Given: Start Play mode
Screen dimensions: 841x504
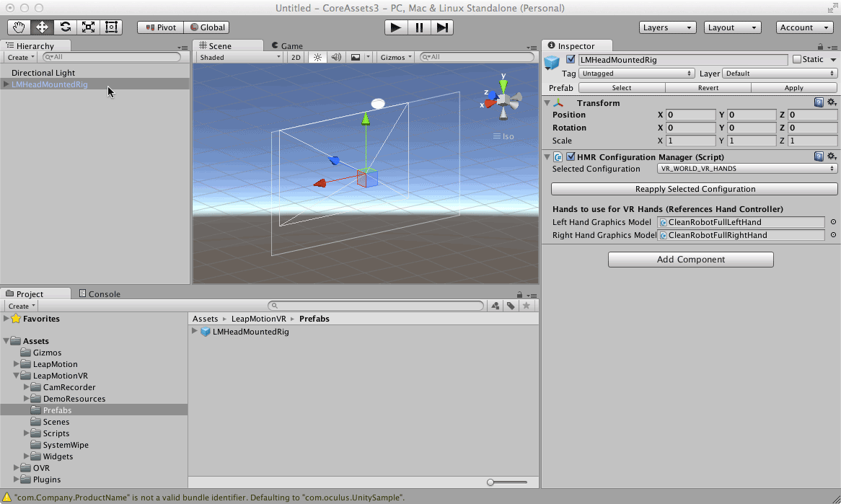Looking at the screenshot, I should click(396, 27).
